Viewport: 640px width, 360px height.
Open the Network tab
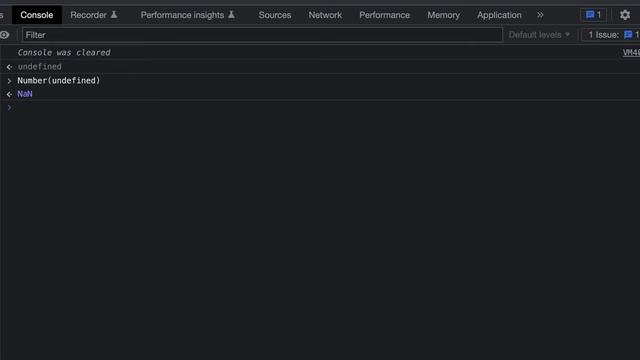point(325,15)
